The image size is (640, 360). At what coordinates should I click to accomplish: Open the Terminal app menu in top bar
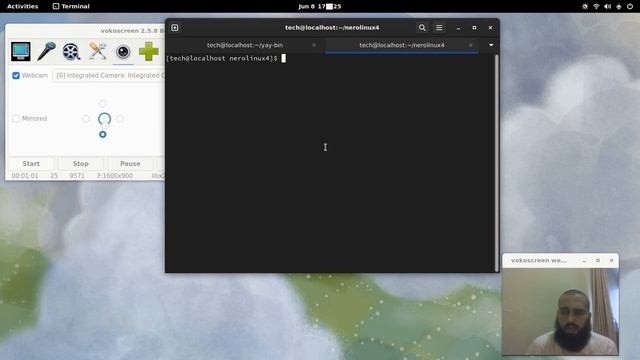pyautogui.click(x=71, y=6)
